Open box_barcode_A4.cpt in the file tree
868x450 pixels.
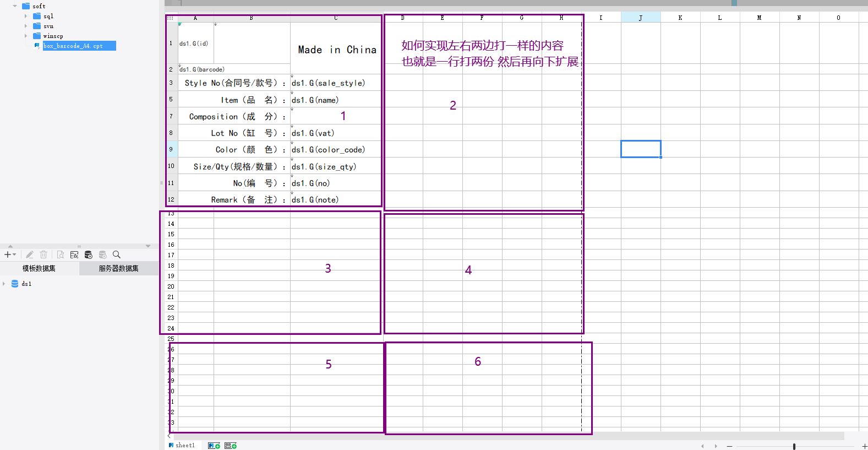pos(73,46)
